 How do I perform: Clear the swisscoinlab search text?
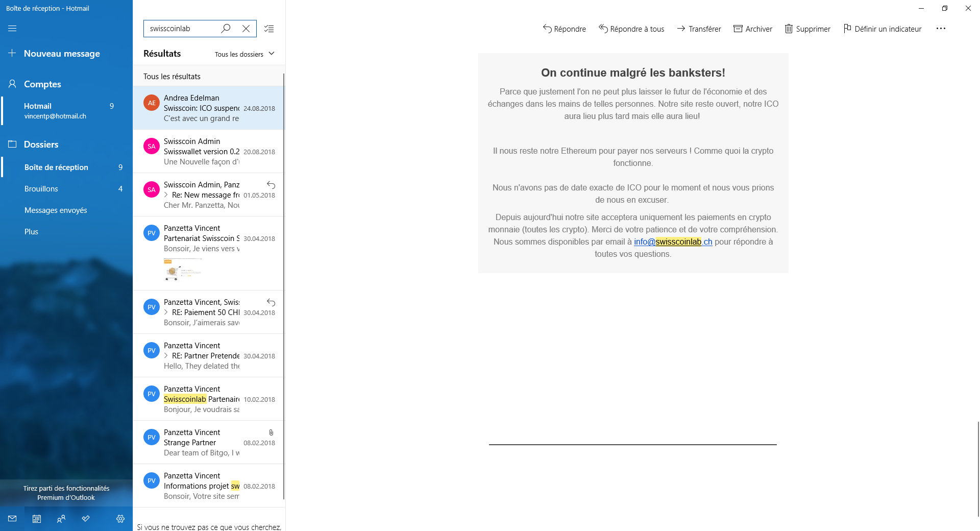point(246,29)
